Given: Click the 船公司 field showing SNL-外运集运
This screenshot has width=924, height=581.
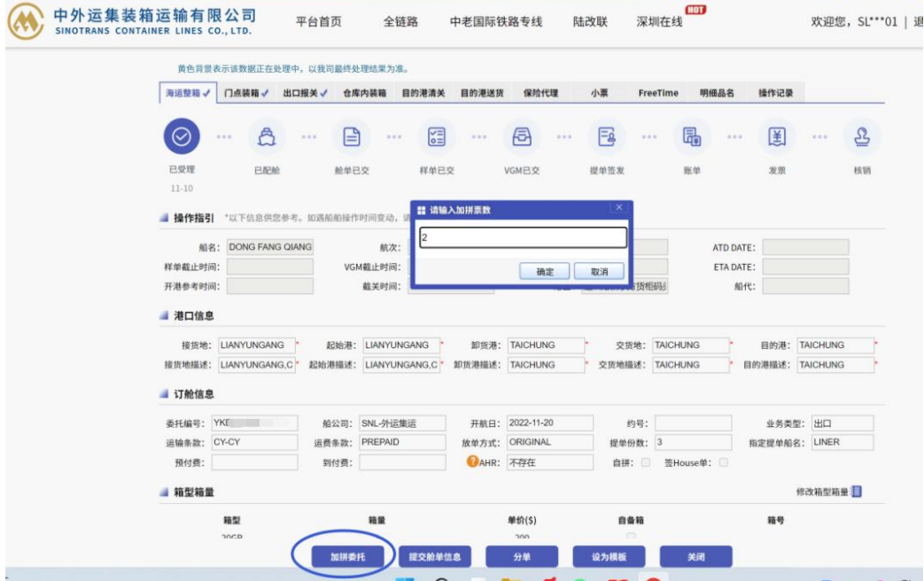Looking at the screenshot, I should 402,423.
